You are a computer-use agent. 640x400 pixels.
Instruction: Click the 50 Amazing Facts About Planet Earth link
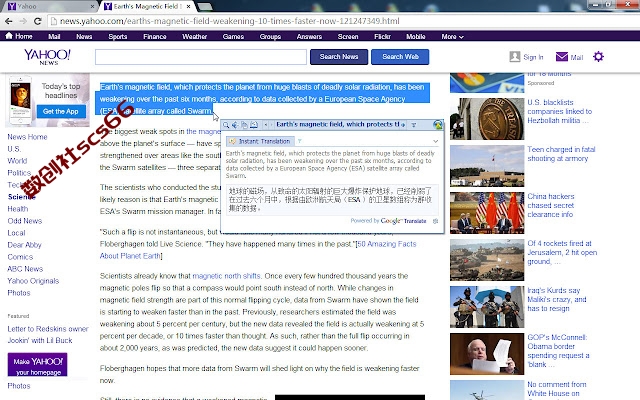(x=258, y=250)
